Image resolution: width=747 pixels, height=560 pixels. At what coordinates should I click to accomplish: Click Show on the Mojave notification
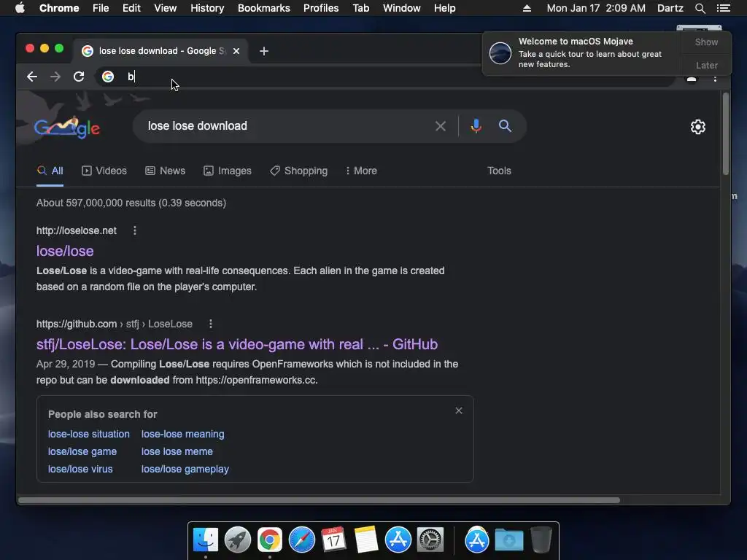(x=706, y=42)
